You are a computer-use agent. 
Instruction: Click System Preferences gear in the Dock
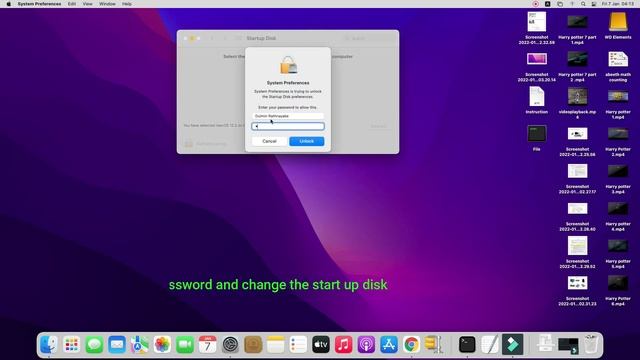[x=230, y=345]
